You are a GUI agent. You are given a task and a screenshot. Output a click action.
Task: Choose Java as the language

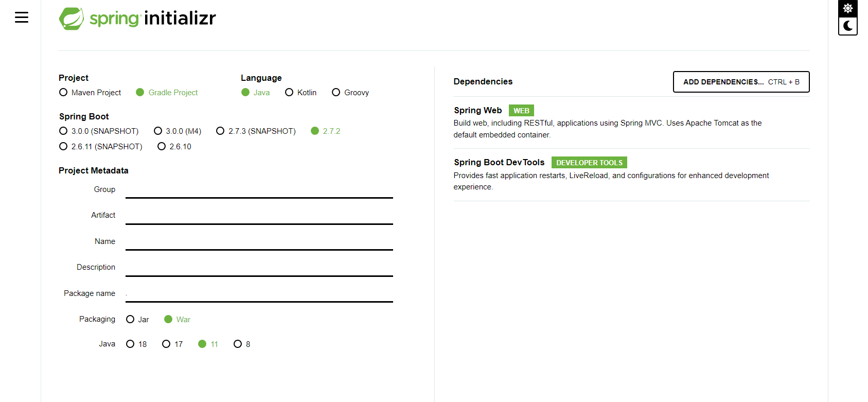(256, 93)
